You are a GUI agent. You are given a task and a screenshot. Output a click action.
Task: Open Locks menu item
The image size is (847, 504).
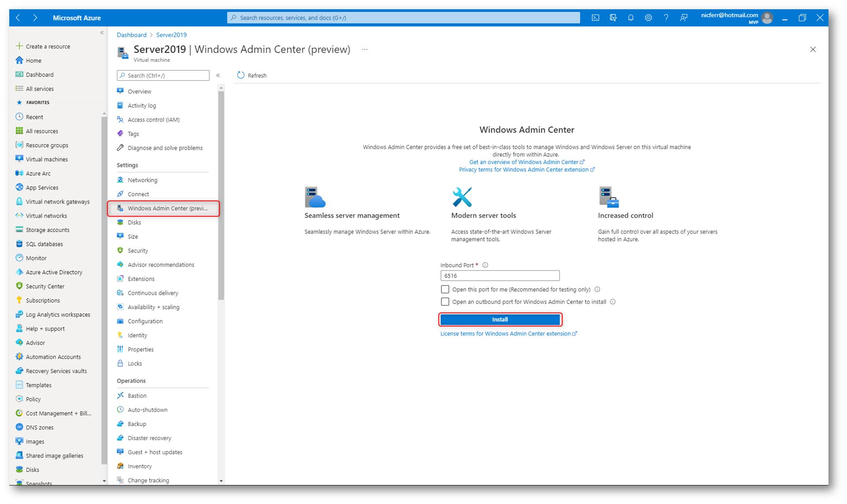pos(134,363)
